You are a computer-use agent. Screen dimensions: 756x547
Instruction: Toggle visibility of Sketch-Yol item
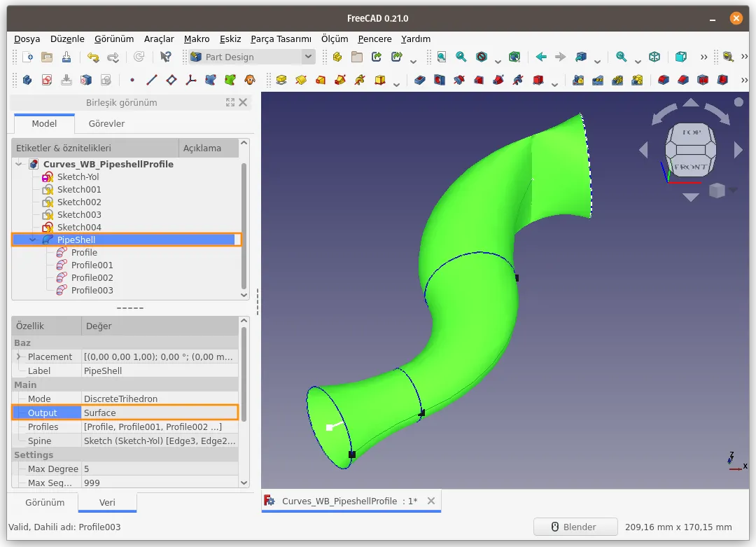click(48, 177)
